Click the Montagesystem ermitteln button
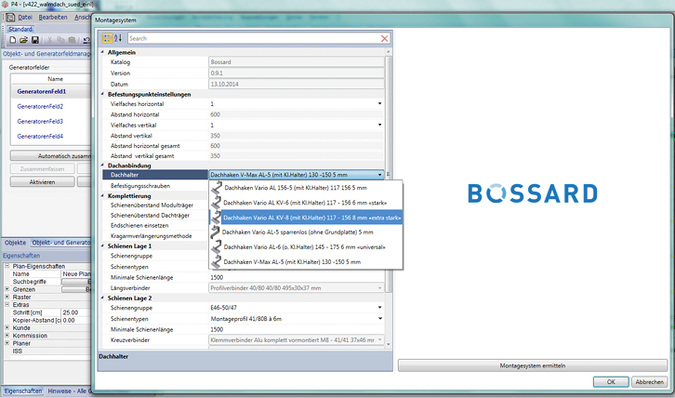Screen dimensions: 675x398 point(533,366)
